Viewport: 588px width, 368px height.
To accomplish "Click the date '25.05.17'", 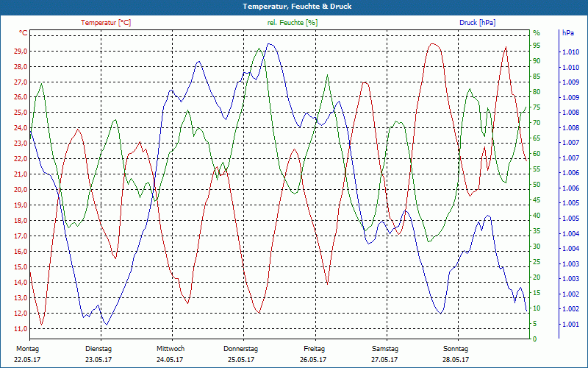I will point(241,359).
